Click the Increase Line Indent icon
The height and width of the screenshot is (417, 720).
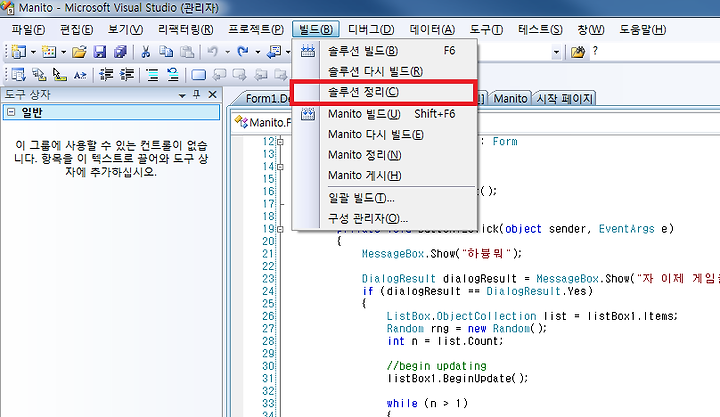(126, 74)
